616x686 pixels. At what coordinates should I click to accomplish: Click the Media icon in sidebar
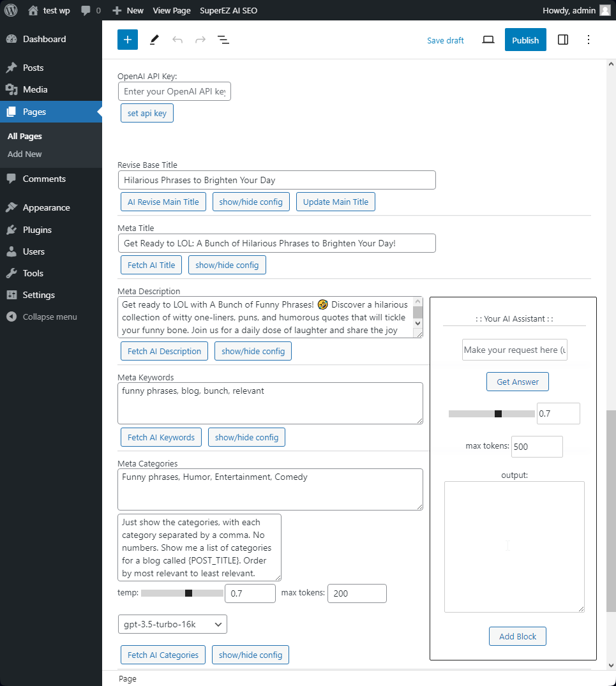pos(11,90)
